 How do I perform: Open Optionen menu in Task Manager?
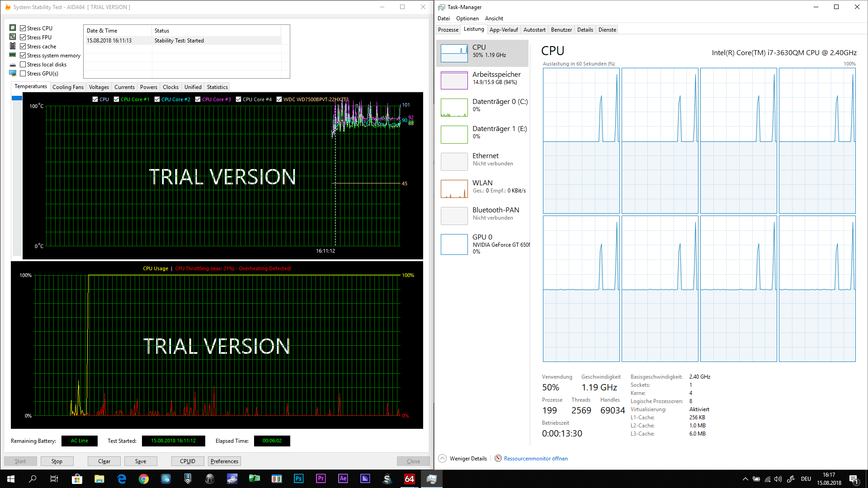pyautogui.click(x=467, y=19)
